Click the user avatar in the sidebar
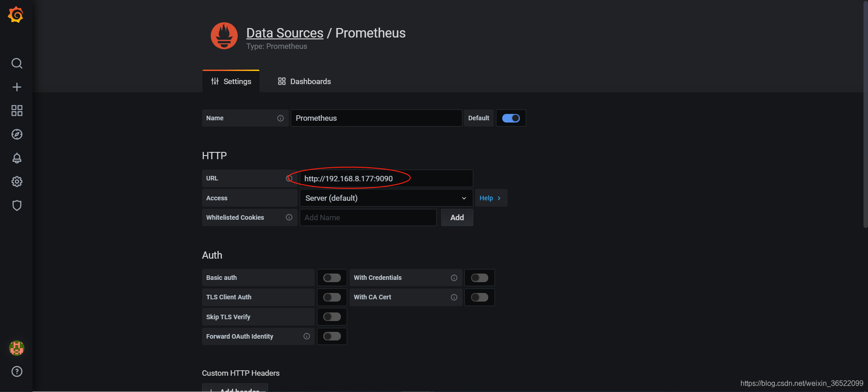This screenshot has height=392, width=868. [x=17, y=348]
